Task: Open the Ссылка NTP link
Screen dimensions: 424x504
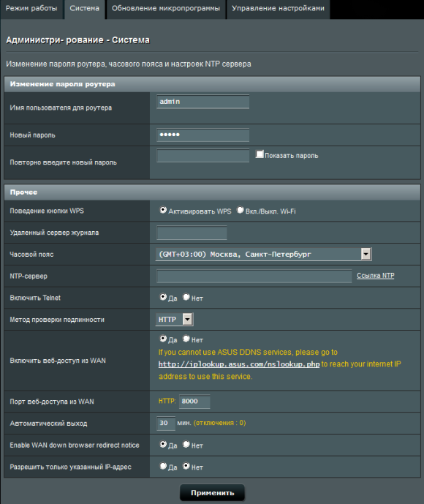Action: (376, 276)
